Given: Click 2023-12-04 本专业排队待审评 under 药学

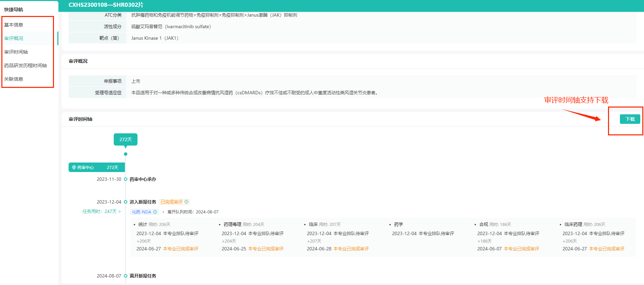Looking at the screenshot, I should [x=423, y=233].
